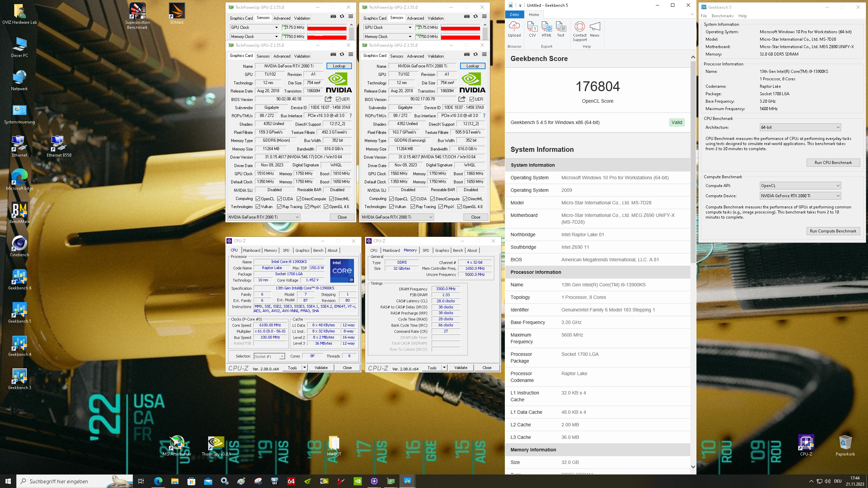The image size is (868, 488).
Task: Click Upload icon in Geekbench ribbon
Action: tap(514, 29)
